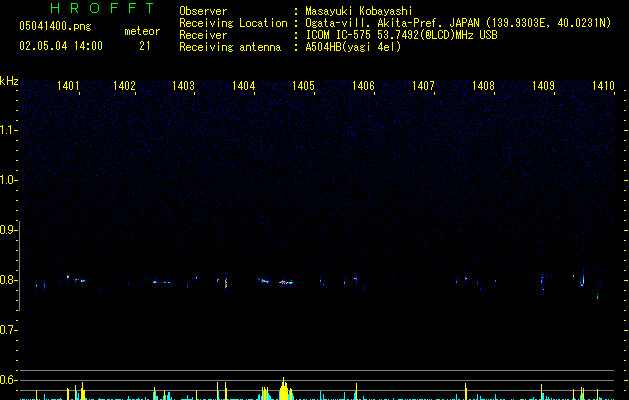Click the 1401 time axis marker
The image size is (629, 400).
pyautogui.click(x=68, y=86)
